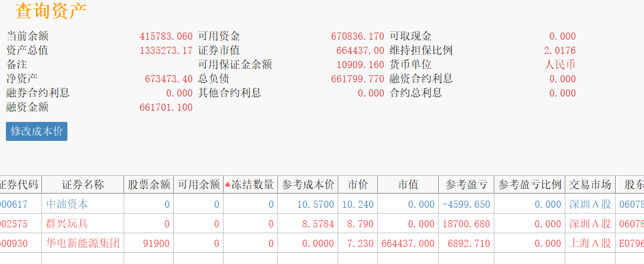Image resolution: width=644 pixels, height=264 pixels.
Task: Click the 查询资产 page title
Action: 51,11
